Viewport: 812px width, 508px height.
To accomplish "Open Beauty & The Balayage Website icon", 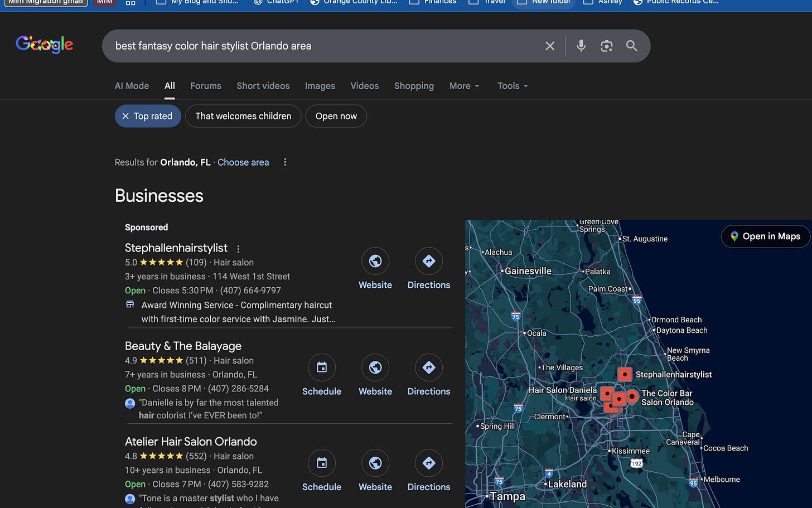I will point(375,367).
